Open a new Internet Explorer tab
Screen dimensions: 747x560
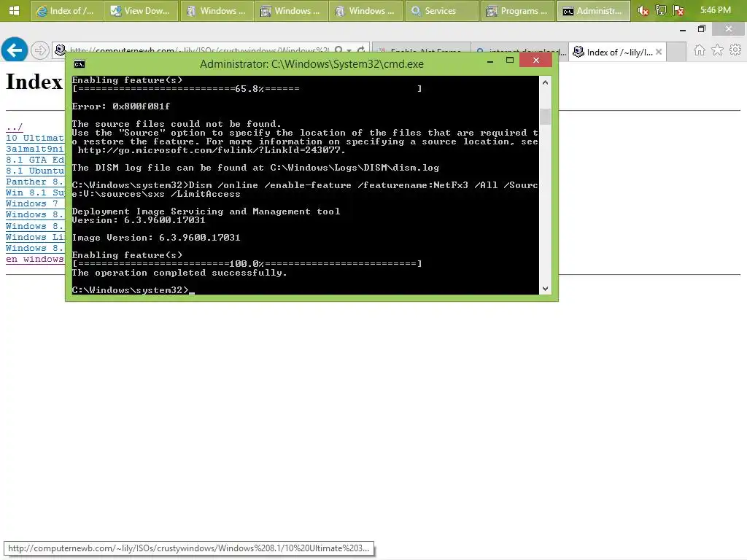point(676,52)
